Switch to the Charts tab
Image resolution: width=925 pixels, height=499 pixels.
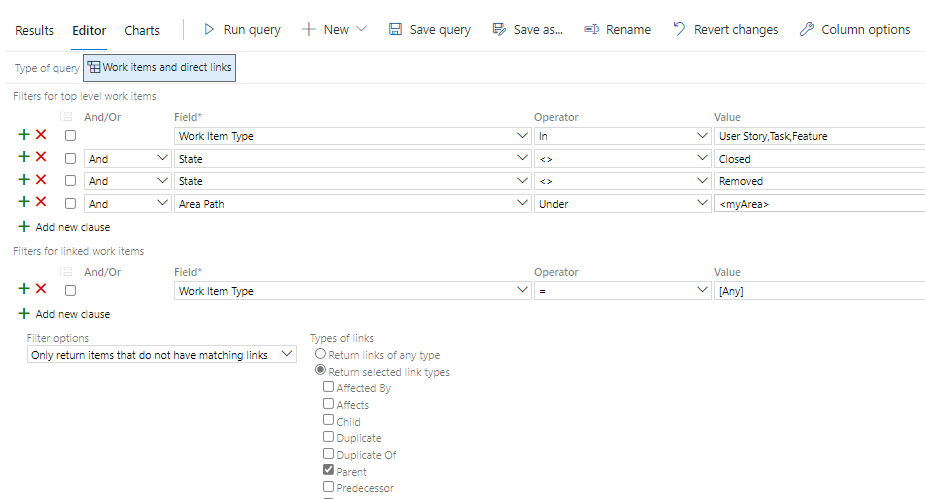coord(142,30)
